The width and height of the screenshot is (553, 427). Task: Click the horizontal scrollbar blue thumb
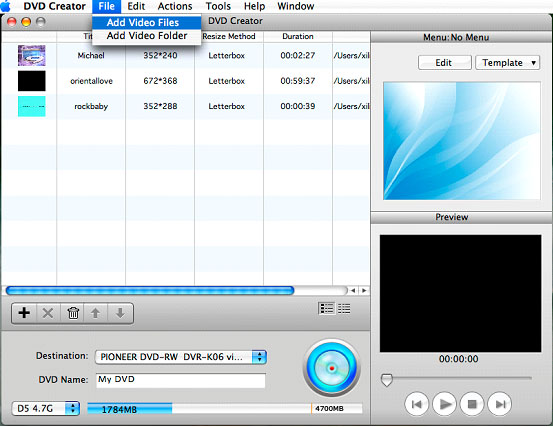click(x=150, y=291)
